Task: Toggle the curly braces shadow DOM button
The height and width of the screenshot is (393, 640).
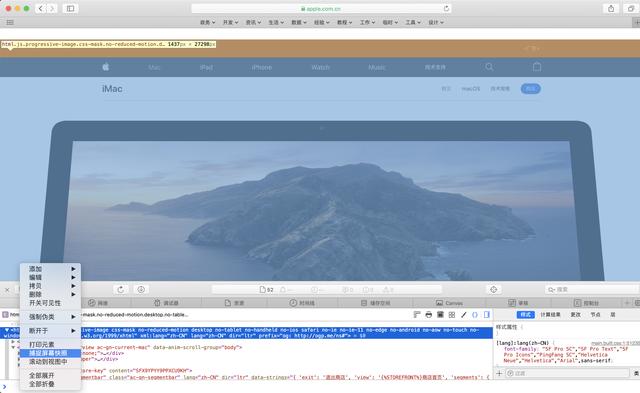Action: tap(475, 315)
